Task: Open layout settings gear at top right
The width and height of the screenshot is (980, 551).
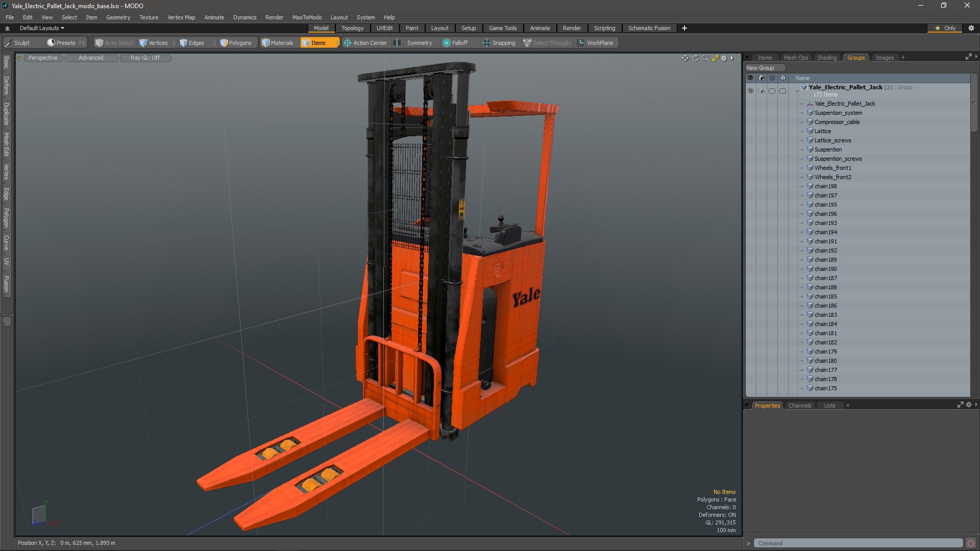Action: (x=971, y=28)
